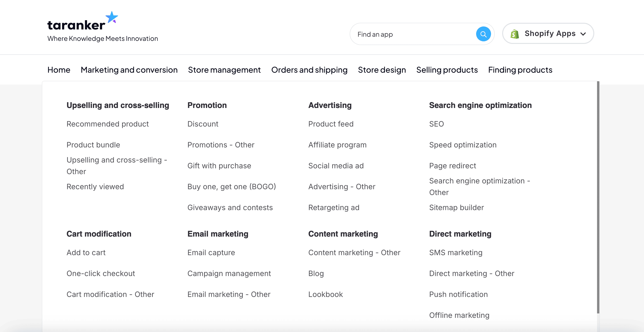Image resolution: width=644 pixels, height=332 pixels.
Task: Open Selling products menu
Action: pyautogui.click(x=447, y=70)
